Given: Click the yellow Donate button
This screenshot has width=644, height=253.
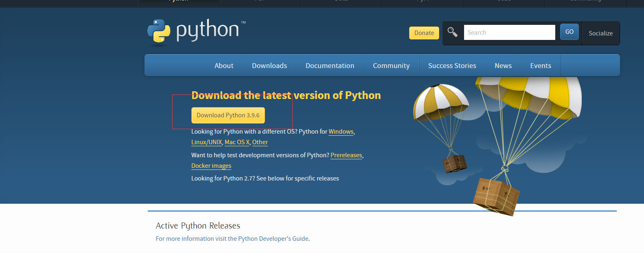Looking at the screenshot, I should pyautogui.click(x=424, y=33).
